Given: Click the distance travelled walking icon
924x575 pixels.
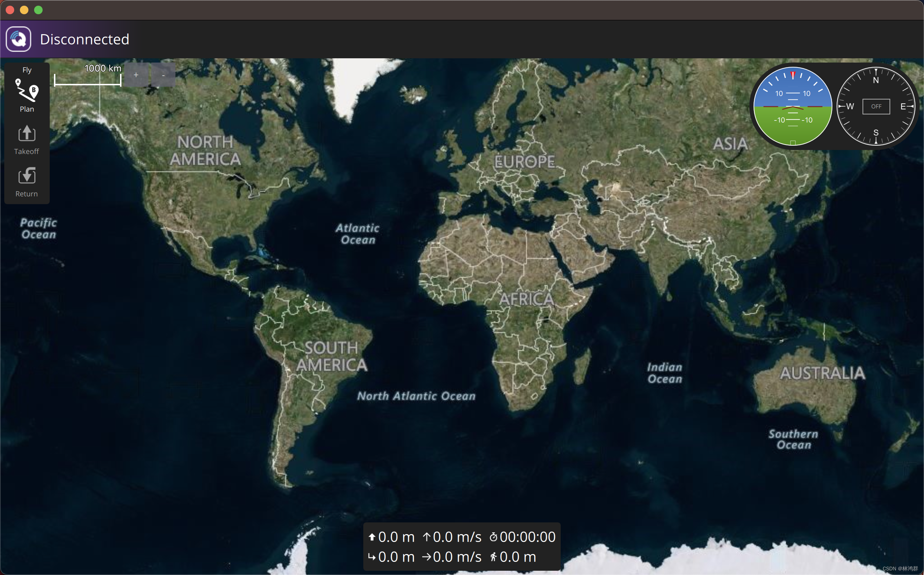Looking at the screenshot, I should (x=493, y=557).
